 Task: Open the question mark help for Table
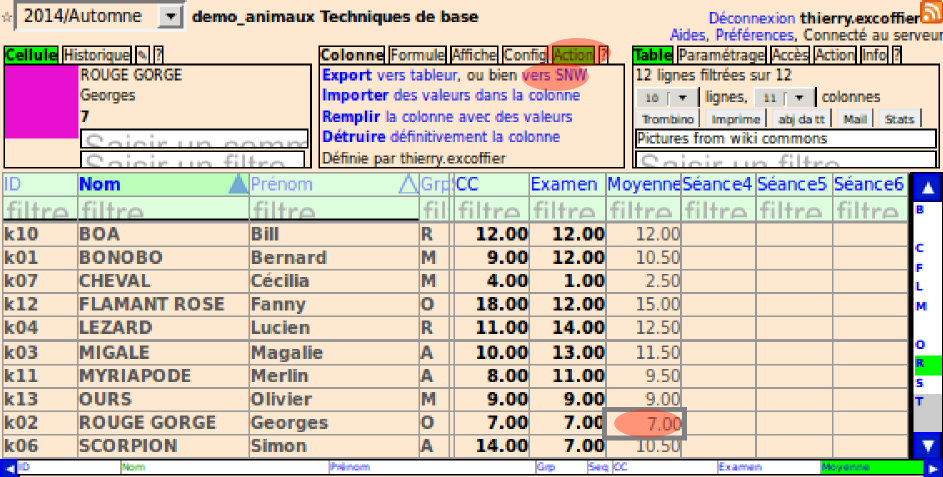[x=896, y=55]
